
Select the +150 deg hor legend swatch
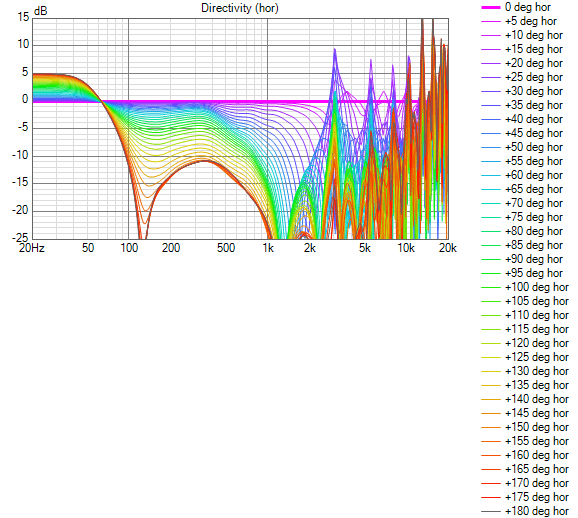point(491,427)
